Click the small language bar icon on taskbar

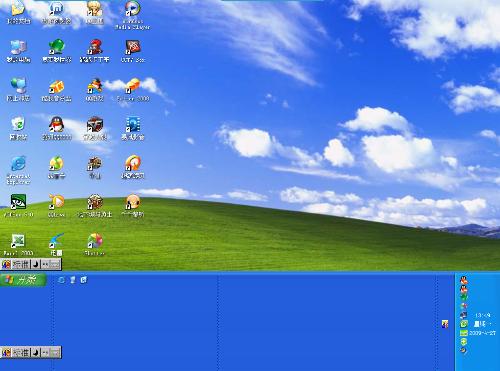coord(445,324)
